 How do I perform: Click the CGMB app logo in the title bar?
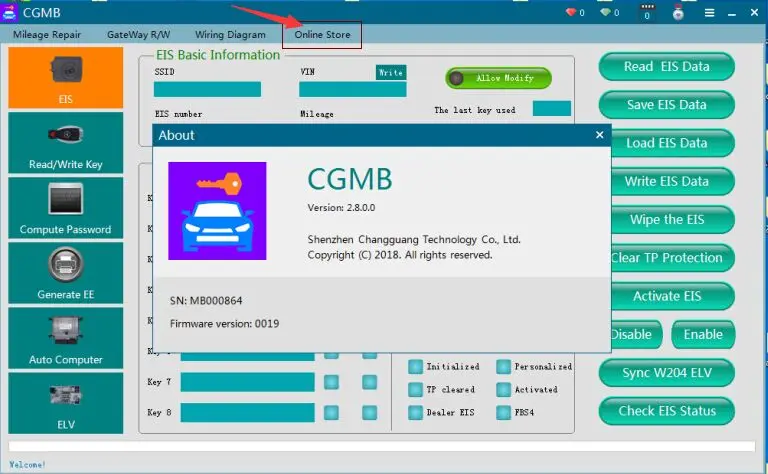9,12
